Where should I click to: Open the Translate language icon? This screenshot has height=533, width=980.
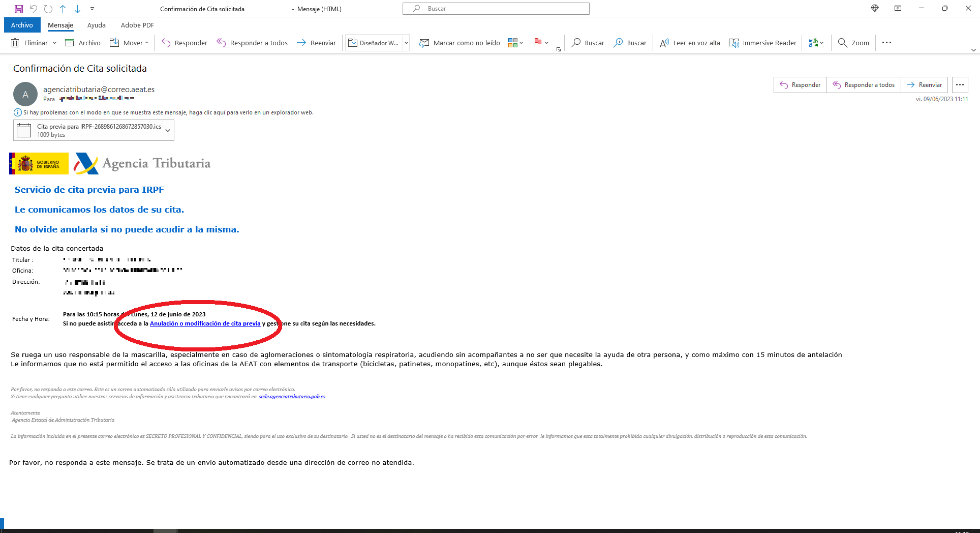813,43
